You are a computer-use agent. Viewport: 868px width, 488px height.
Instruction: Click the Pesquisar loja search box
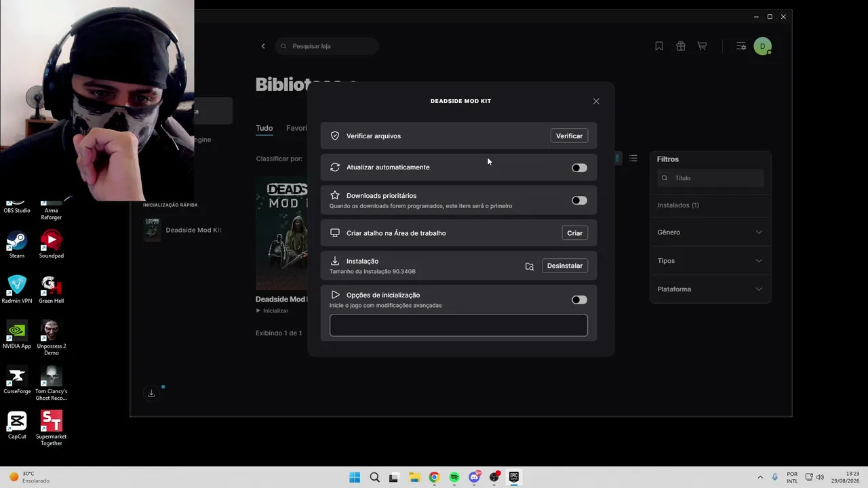click(x=328, y=46)
